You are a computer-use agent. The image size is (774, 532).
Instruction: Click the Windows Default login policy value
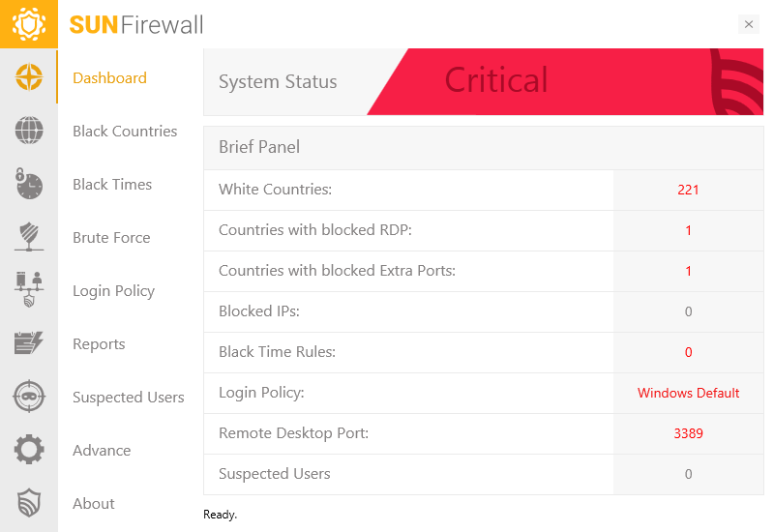pos(688,393)
